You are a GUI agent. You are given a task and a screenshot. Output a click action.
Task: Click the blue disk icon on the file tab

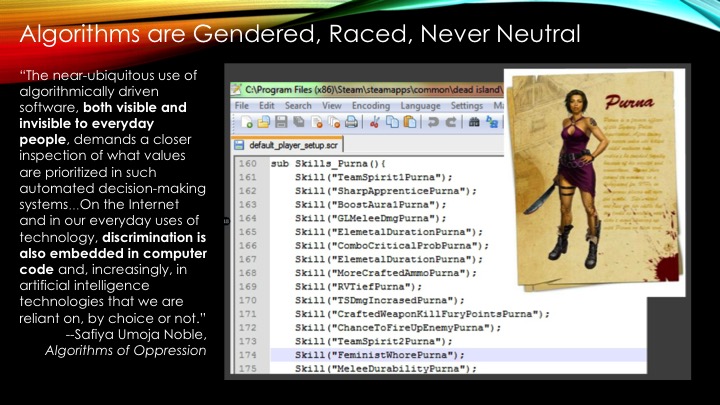239,145
